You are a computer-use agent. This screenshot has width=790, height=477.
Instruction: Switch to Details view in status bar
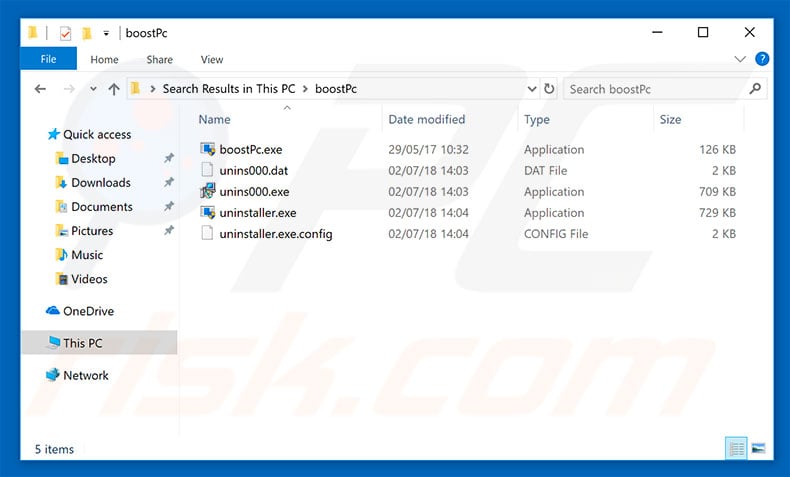(x=736, y=448)
